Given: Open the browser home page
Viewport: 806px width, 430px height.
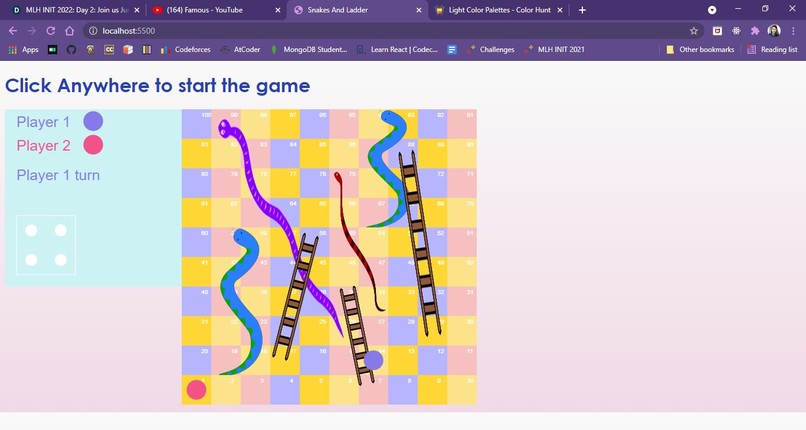Looking at the screenshot, I should tap(69, 31).
